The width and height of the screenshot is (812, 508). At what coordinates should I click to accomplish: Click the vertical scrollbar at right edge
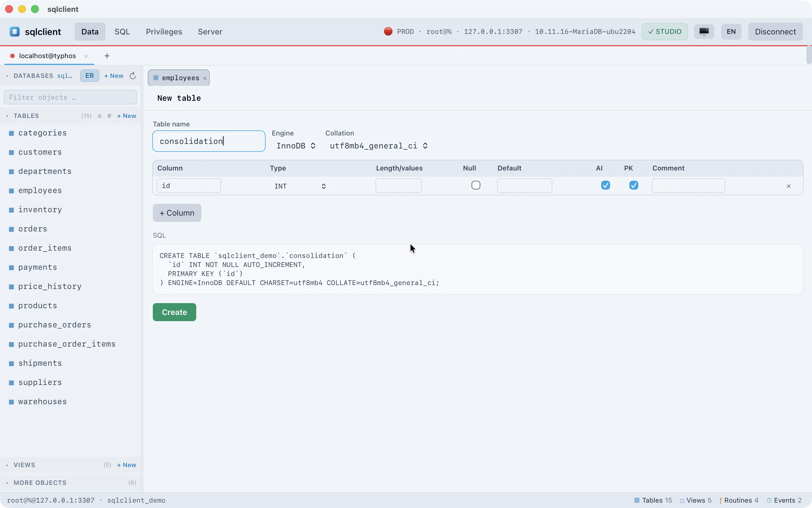[x=809, y=54]
